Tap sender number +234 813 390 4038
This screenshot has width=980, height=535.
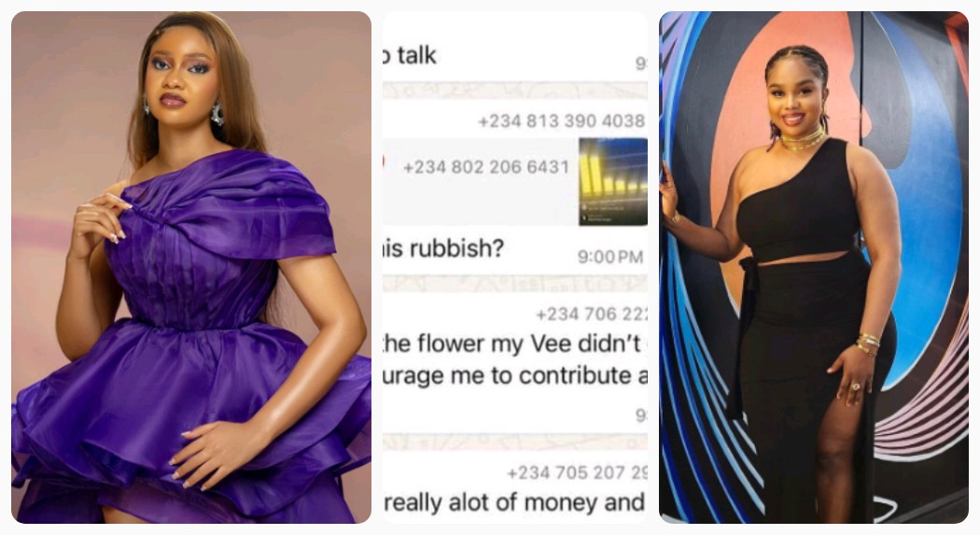click(x=561, y=120)
